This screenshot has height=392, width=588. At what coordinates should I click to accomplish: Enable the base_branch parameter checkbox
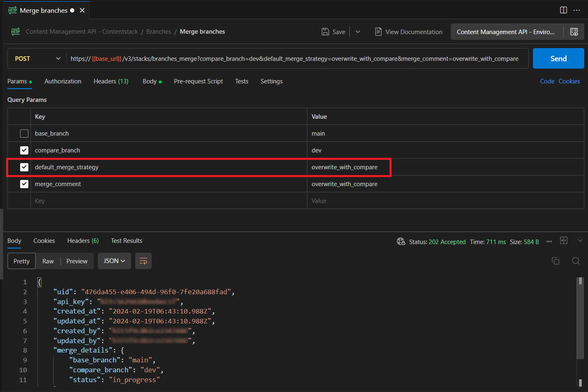point(24,134)
